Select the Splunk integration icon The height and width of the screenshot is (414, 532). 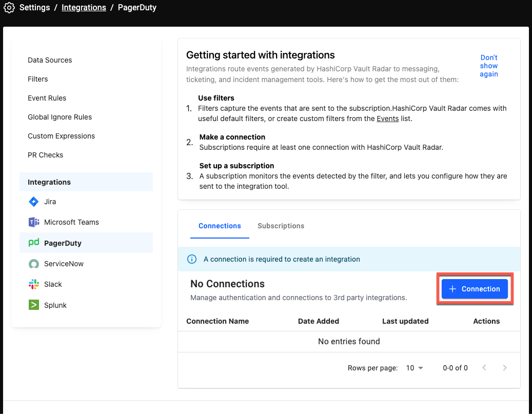click(34, 305)
